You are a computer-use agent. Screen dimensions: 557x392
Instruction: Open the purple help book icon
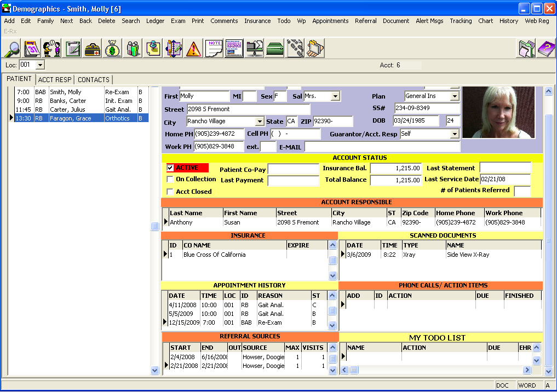click(546, 49)
